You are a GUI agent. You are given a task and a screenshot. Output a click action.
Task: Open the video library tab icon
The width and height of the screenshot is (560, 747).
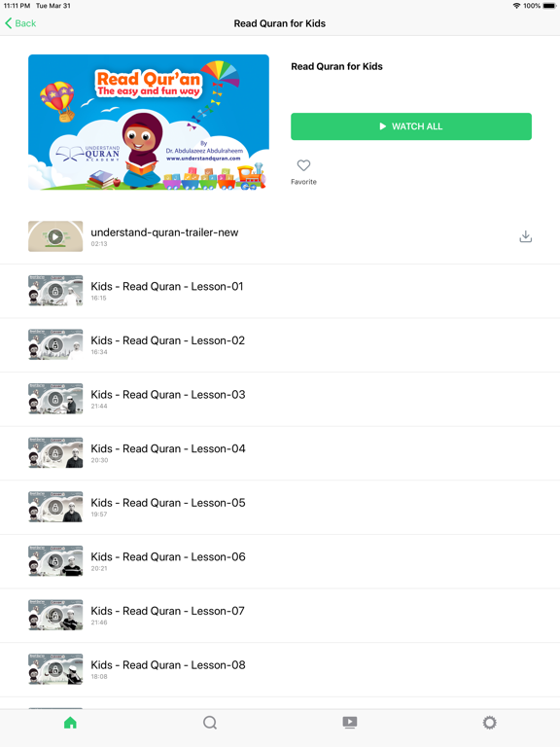tap(350, 723)
